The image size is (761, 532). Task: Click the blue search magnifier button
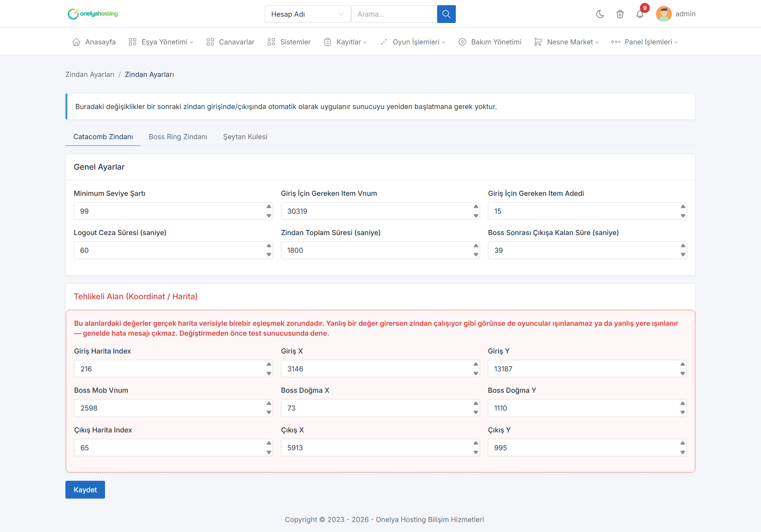pos(446,14)
